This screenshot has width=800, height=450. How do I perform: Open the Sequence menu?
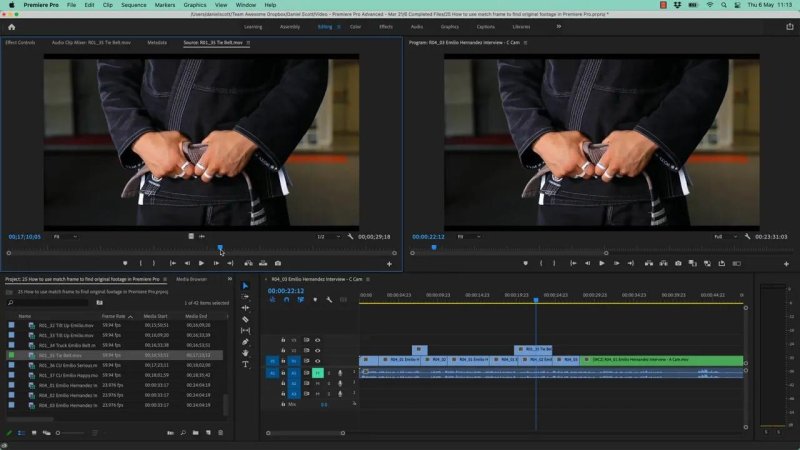click(x=134, y=5)
